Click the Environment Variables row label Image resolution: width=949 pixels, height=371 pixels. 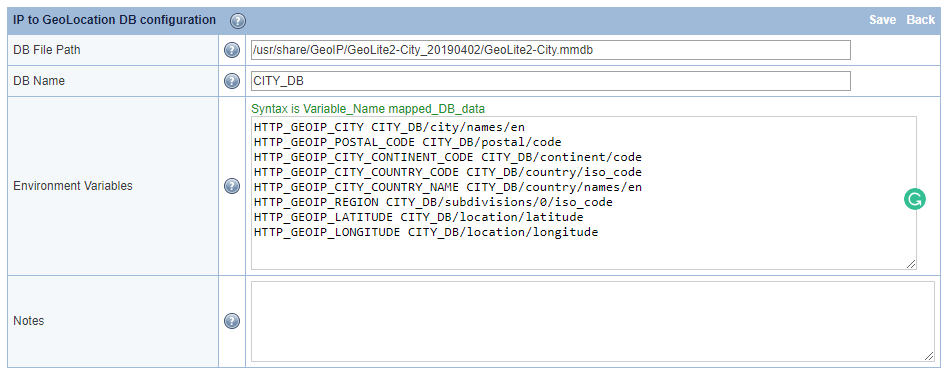point(73,186)
